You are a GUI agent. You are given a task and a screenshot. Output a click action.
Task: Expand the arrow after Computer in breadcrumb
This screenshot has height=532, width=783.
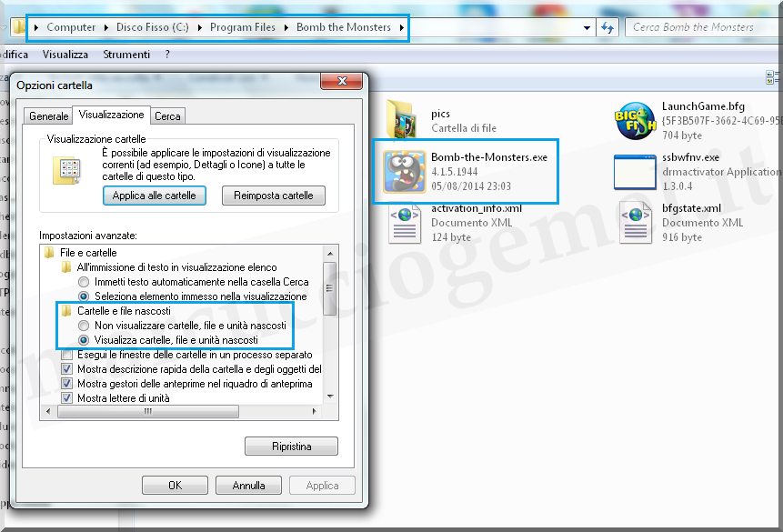105,27
